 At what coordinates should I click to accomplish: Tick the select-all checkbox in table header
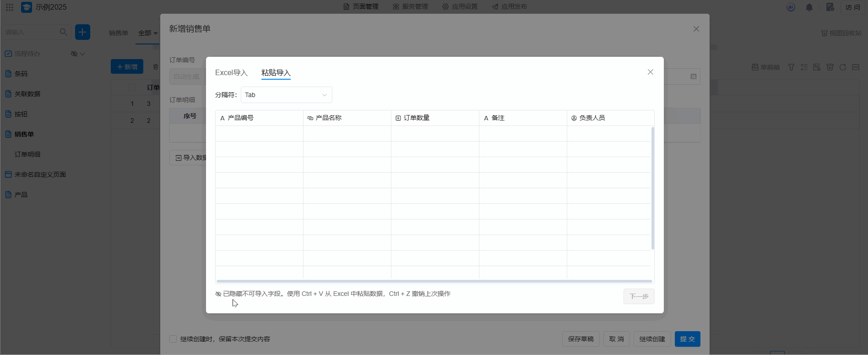(132, 87)
